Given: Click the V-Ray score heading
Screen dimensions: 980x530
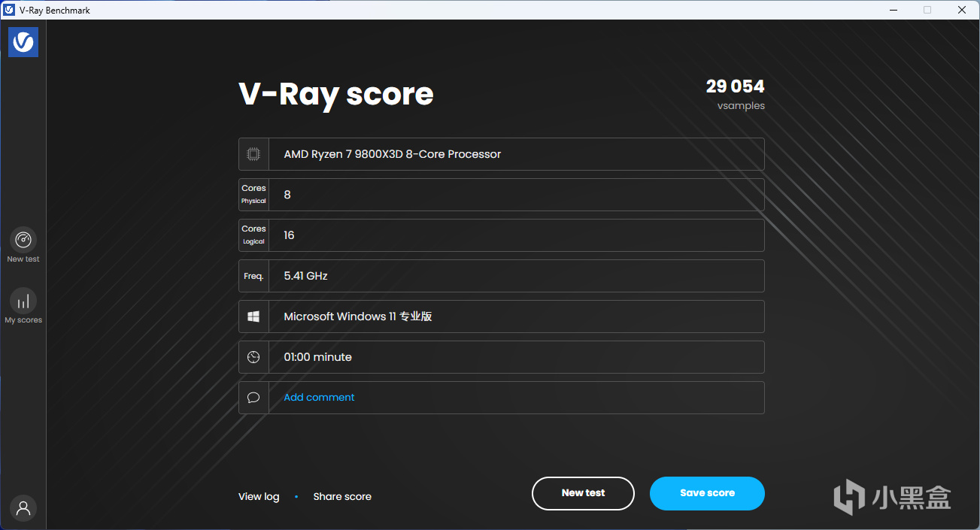Looking at the screenshot, I should [x=336, y=95].
